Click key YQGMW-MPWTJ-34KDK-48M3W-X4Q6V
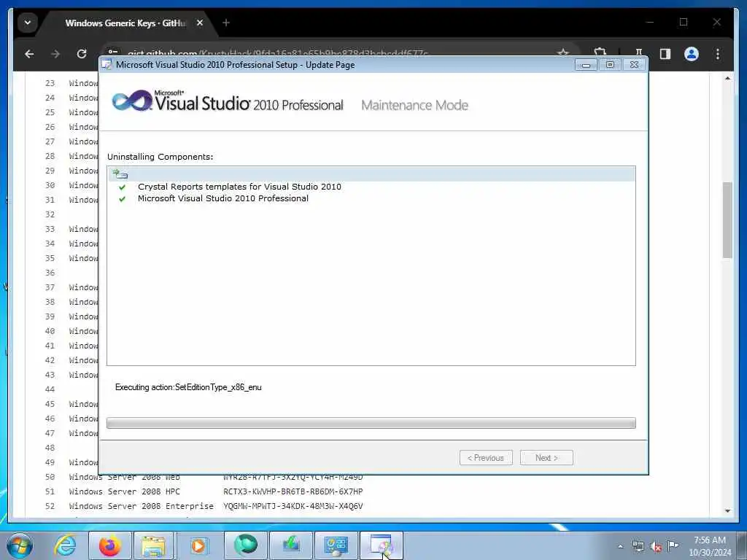This screenshot has width=747, height=560. pos(293,506)
